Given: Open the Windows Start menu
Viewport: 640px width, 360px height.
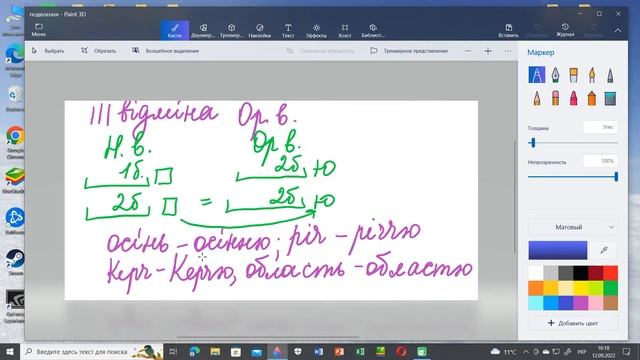Looking at the screenshot, I should click(x=10, y=351).
